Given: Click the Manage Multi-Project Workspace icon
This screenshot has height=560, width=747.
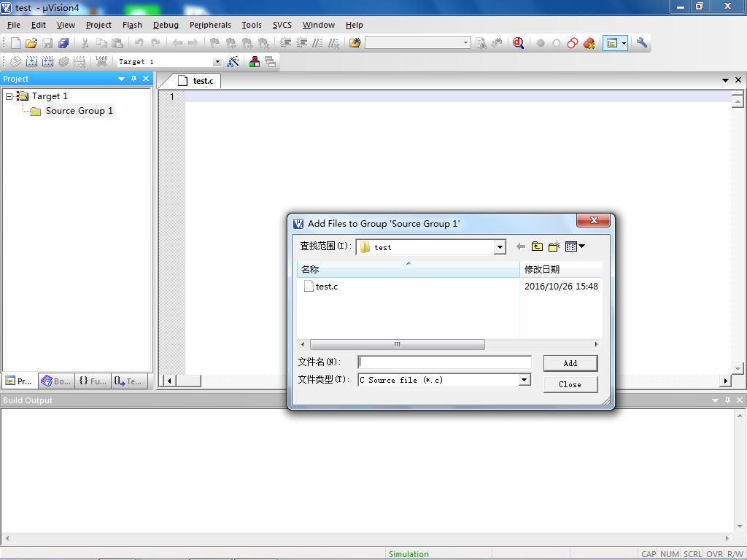Looking at the screenshot, I should pos(270,61).
